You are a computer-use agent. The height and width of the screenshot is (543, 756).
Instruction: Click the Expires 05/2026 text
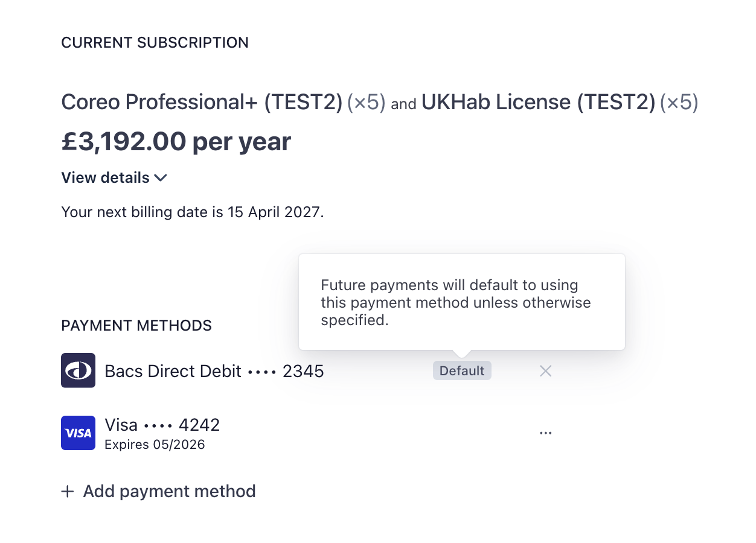[x=155, y=445]
